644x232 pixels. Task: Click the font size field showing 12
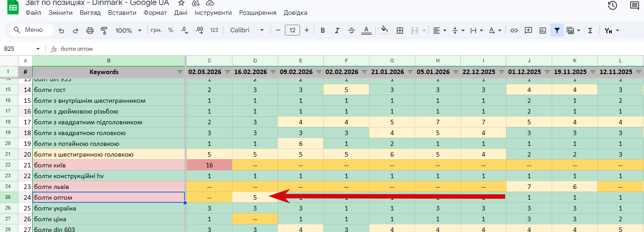click(292, 30)
